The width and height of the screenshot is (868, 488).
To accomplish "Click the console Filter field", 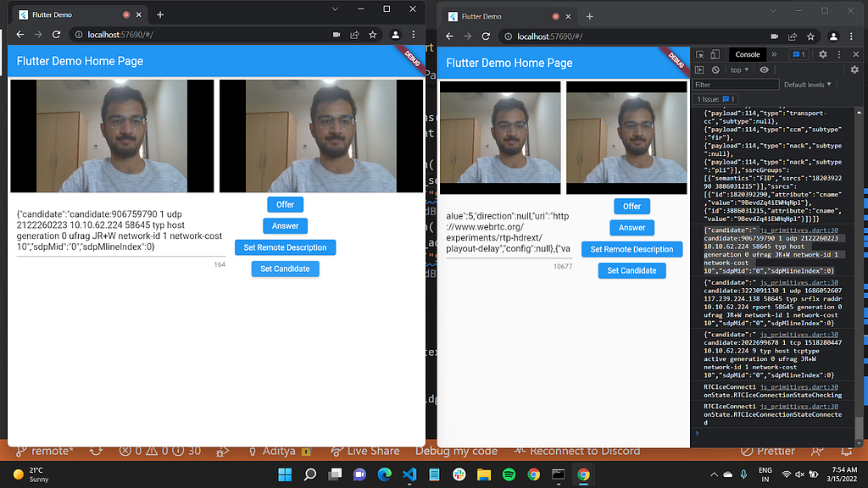I will 736,85.
